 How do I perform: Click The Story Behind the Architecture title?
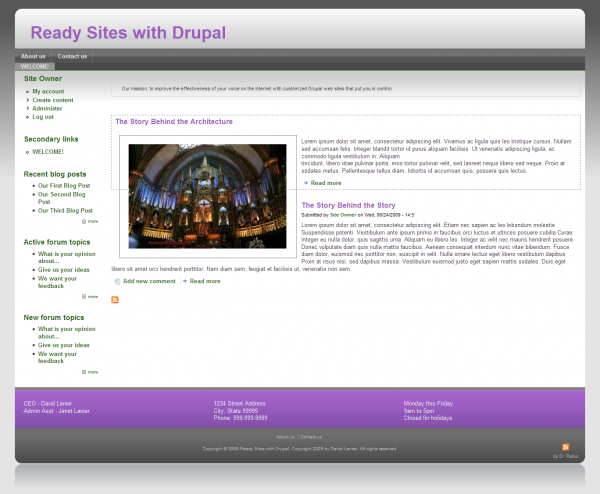tap(174, 122)
